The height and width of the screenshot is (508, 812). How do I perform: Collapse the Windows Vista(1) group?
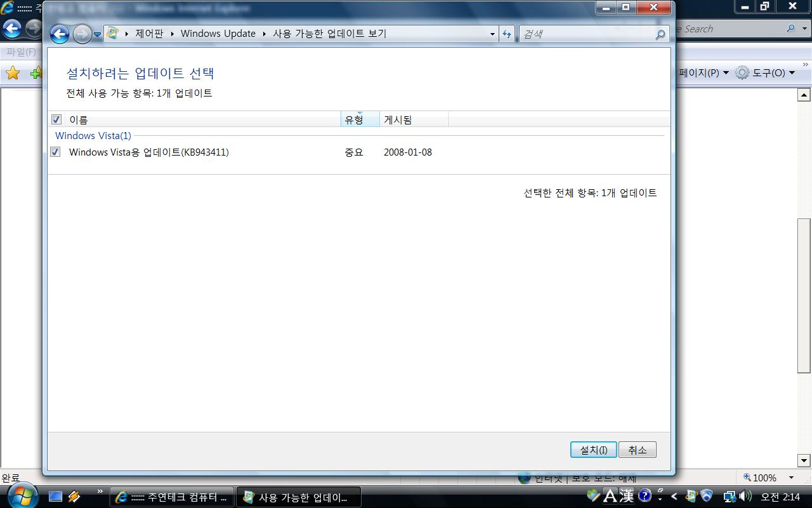coord(93,135)
